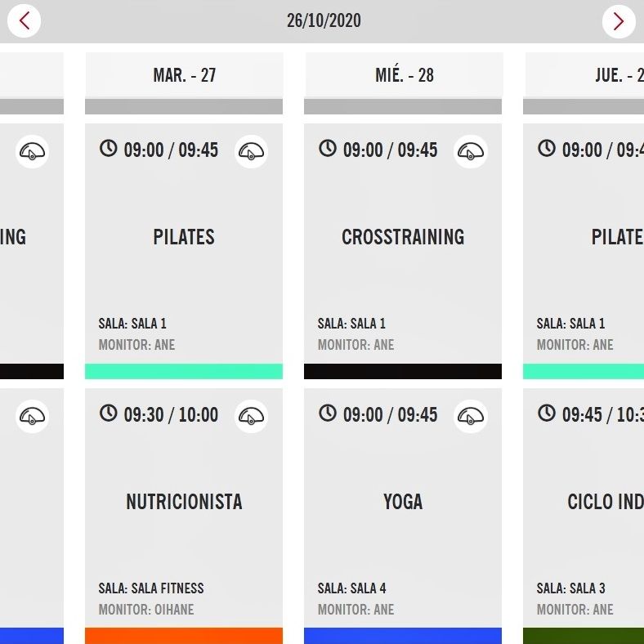Click clock icon on Tuesday Pilates card
This screenshot has width=644, height=644.
108,148
